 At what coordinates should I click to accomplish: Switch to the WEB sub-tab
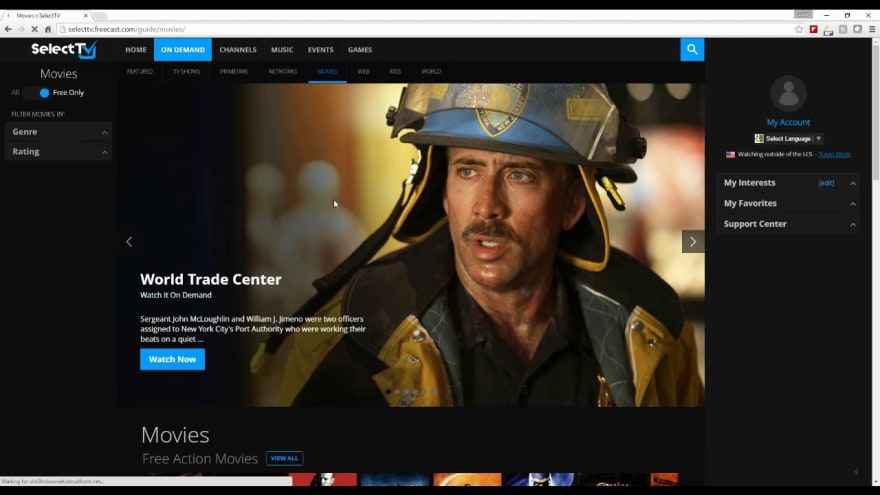click(364, 72)
